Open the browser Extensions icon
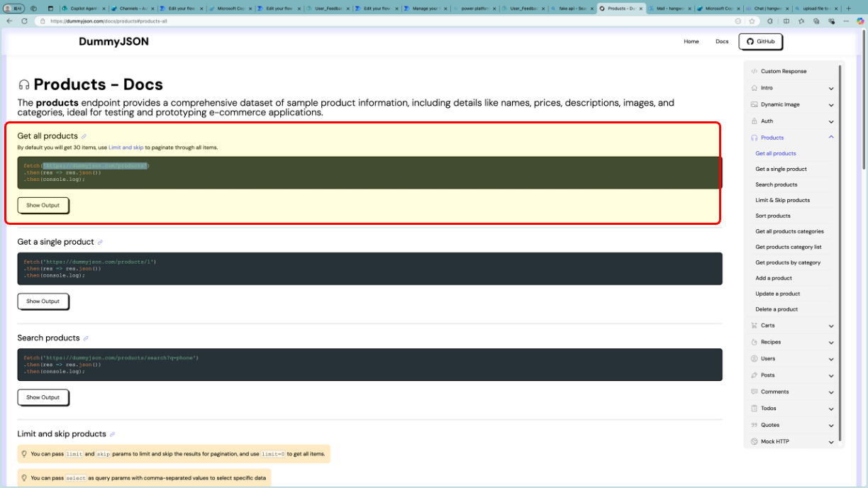The height and width of the screenshot is (488, 868). click(770, 21)
